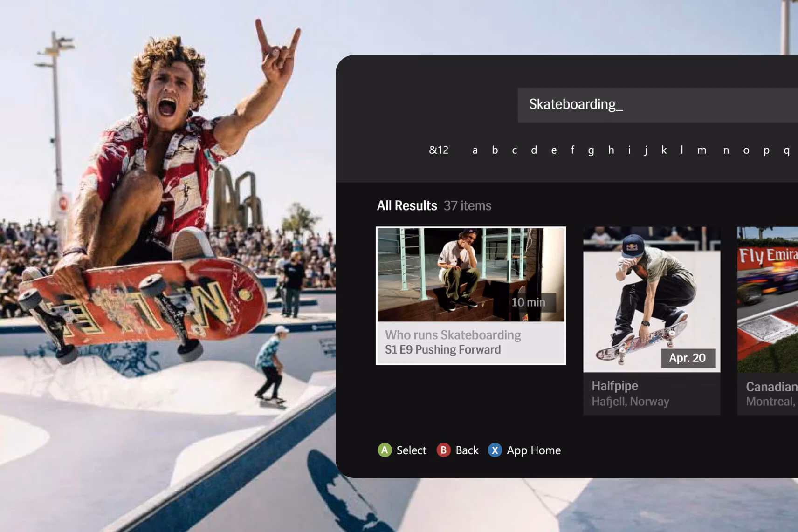Open the Halfpipe Hafjell, Norway tile

[x=652, y=321]
